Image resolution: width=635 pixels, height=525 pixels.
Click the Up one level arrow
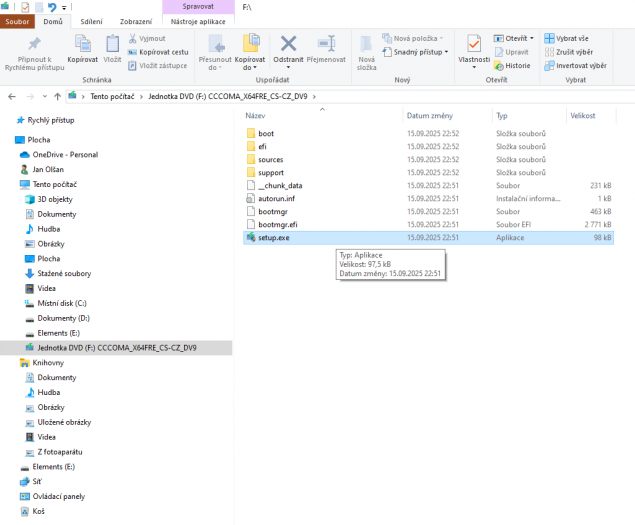click(58, 96)
